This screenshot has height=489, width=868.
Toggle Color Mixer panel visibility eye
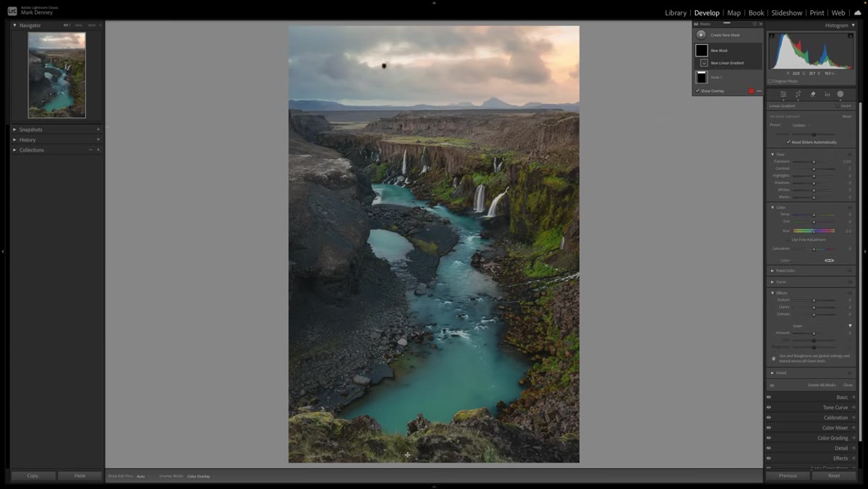(769, 428)
